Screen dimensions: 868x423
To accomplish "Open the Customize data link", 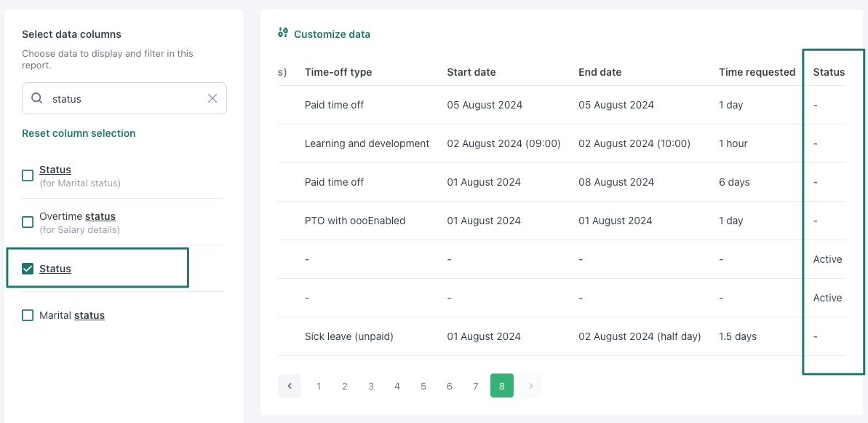I will point(333,34).
